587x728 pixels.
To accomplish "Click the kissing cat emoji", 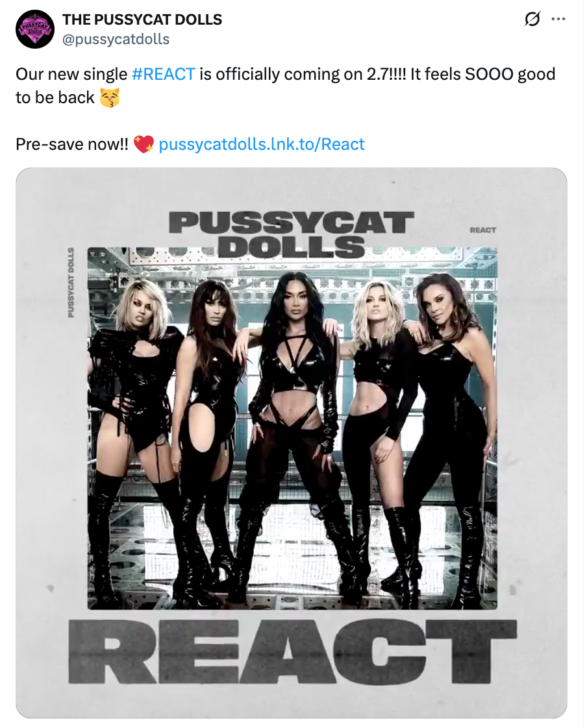I will pos(110,98).
